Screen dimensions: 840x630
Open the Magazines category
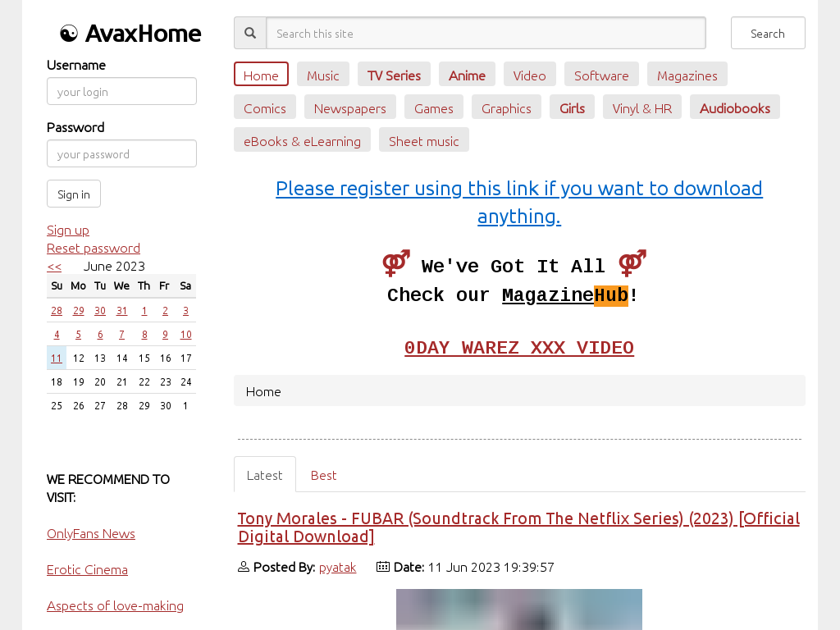[x=687, y=75]
